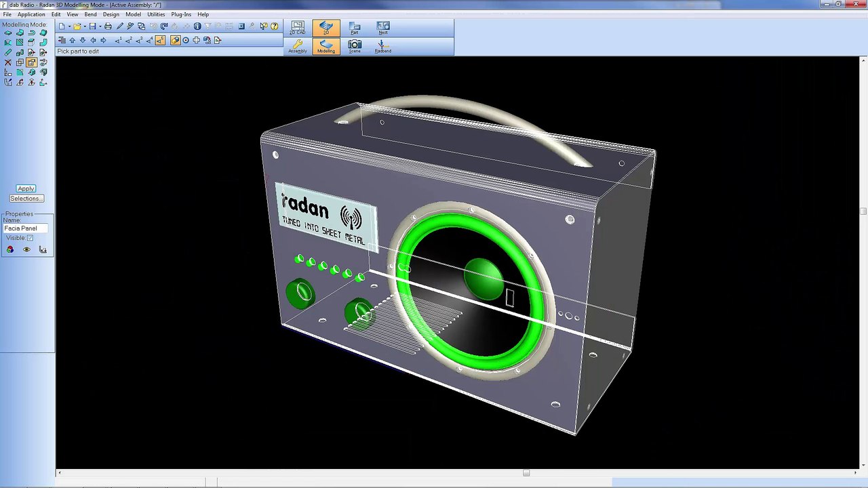Click the information toolbar icon
This screenshot has width=868, height=488.
tap(197, 26)
